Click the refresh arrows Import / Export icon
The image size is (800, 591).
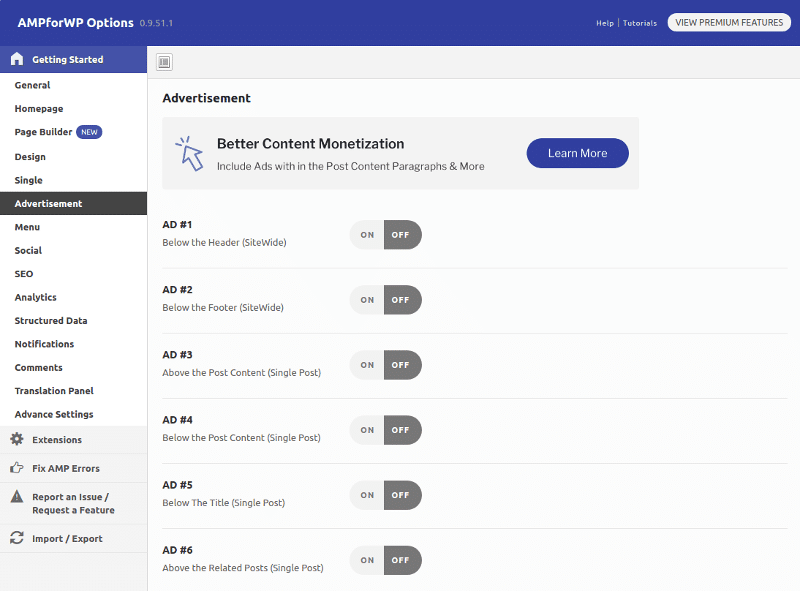click(x=17, y=538)
